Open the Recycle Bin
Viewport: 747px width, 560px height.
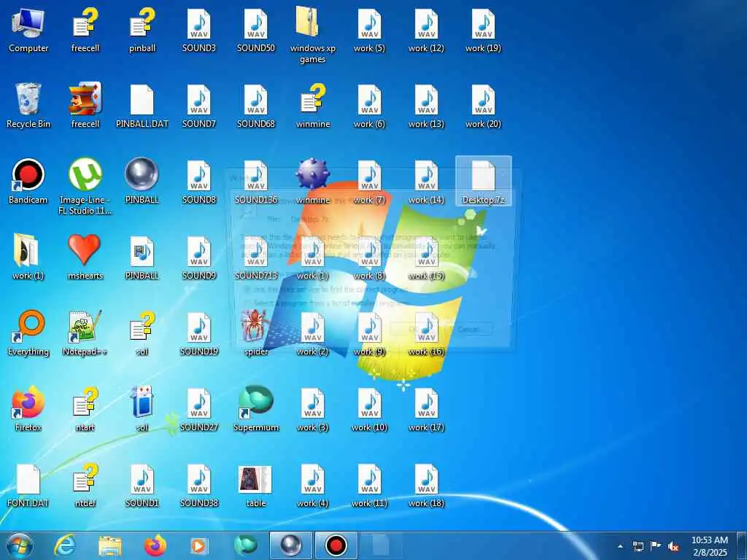[28, 106]
